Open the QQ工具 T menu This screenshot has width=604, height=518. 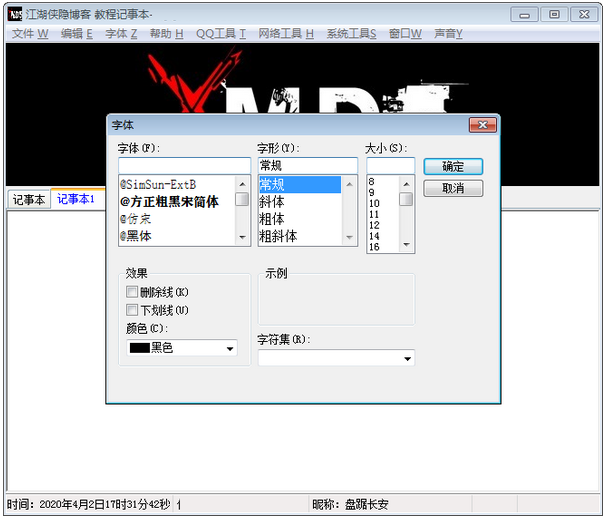click(221, 34)
